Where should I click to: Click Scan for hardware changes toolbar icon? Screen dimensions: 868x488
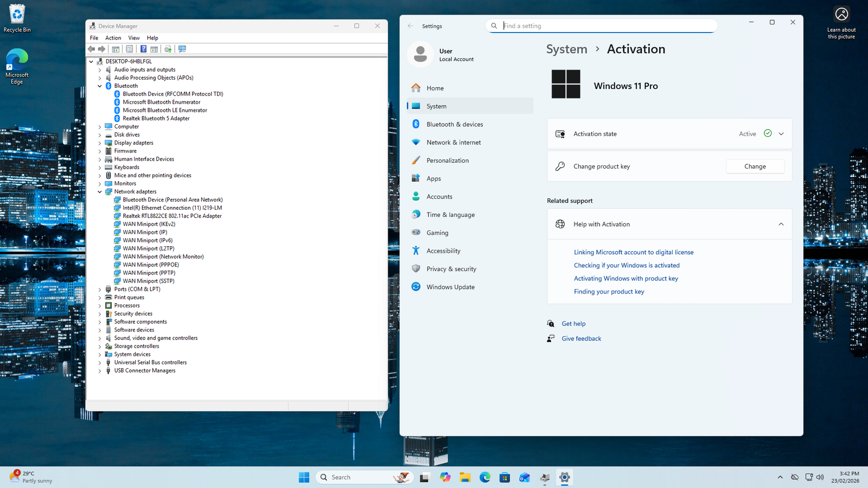tap(182, 49)
